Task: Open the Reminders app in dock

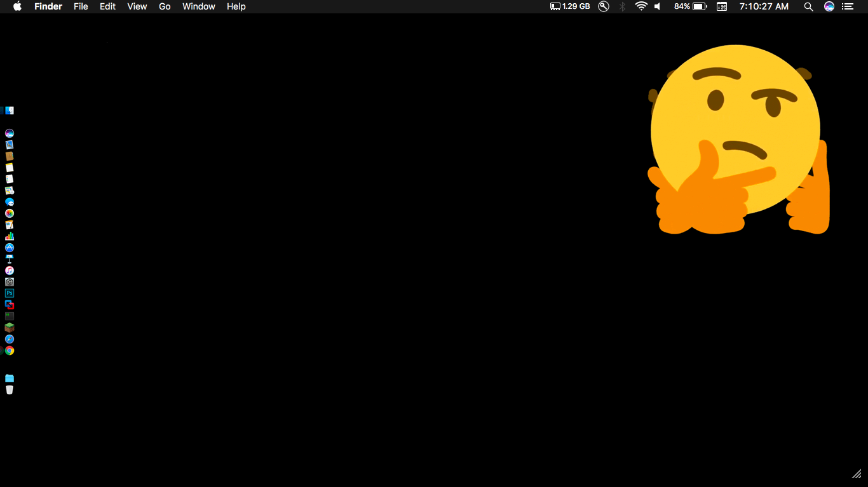Action: pyautogui.click(x=10, y=179)
